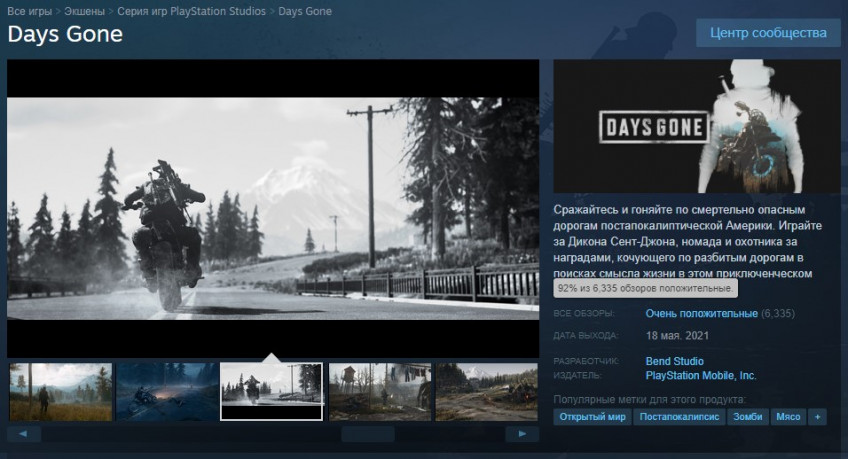Click the Days Gone header capsule image

click(697, 126)
